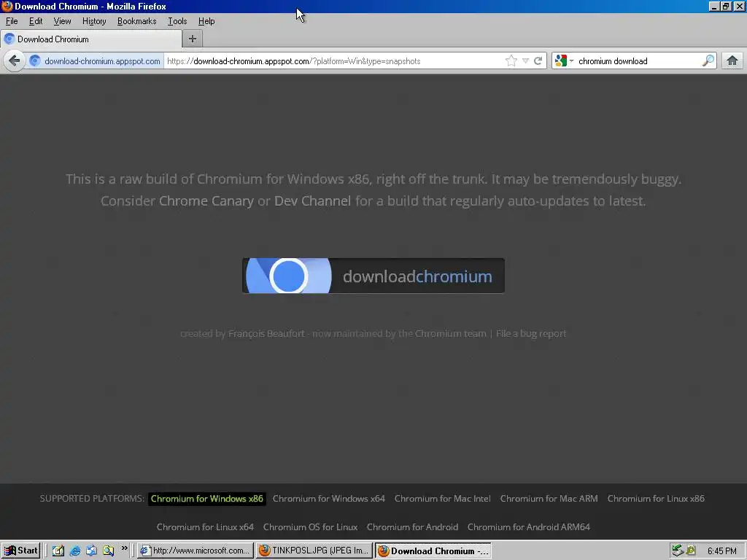This screenshot has height=560, width=747.
Task: Select Chromium for Mac Intel platform
Action: click(x=443, y=499)
